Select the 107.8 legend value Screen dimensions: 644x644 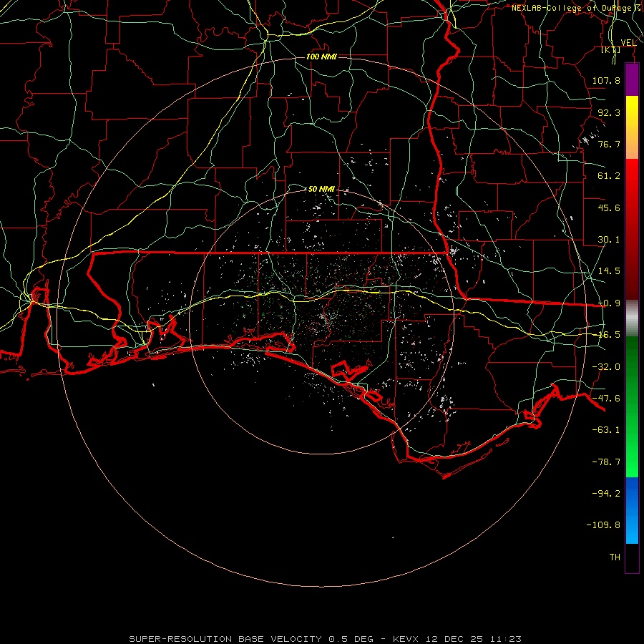(x=606, y=80)
